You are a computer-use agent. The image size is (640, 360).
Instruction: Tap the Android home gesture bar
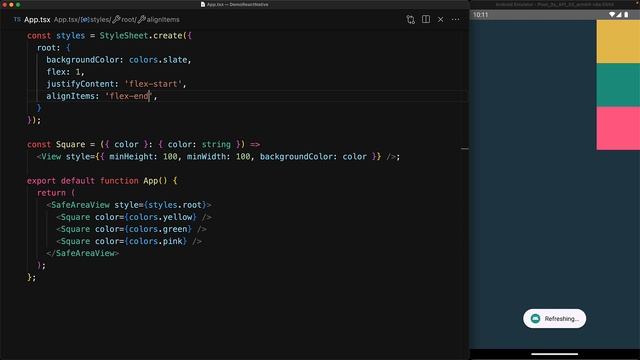click(555, 354)
